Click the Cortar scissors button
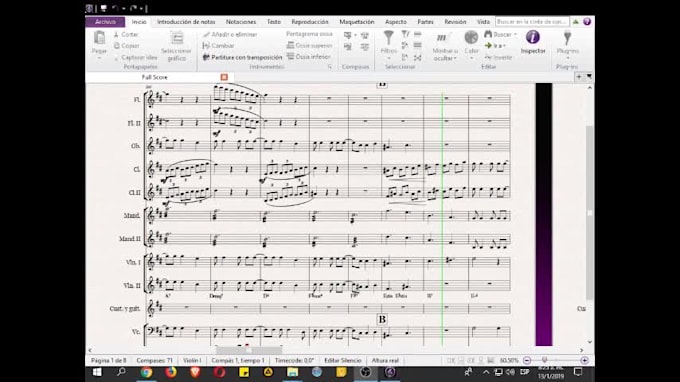The height and width of the screenshot is (382, 680). (126, 34)
